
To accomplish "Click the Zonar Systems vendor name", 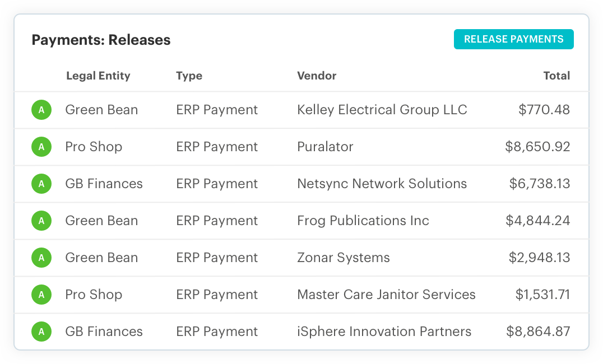I will click(344, 258).
